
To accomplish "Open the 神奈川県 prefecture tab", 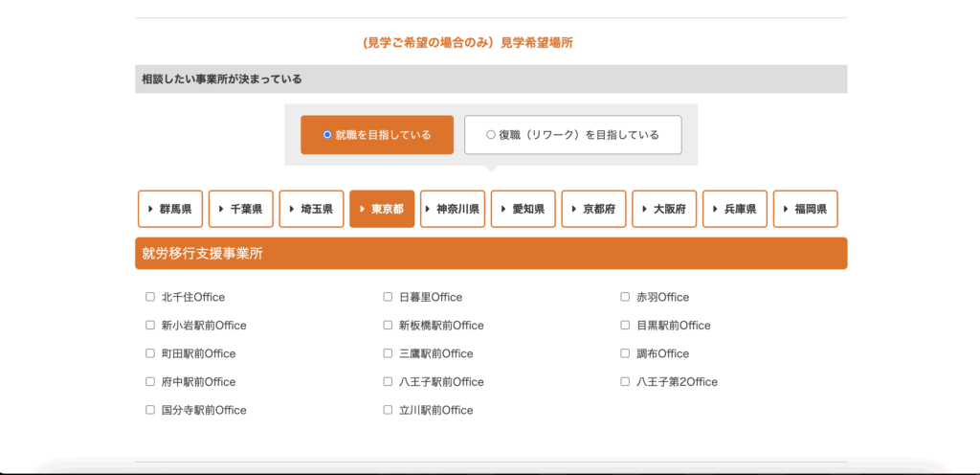I will pos(453,209).
